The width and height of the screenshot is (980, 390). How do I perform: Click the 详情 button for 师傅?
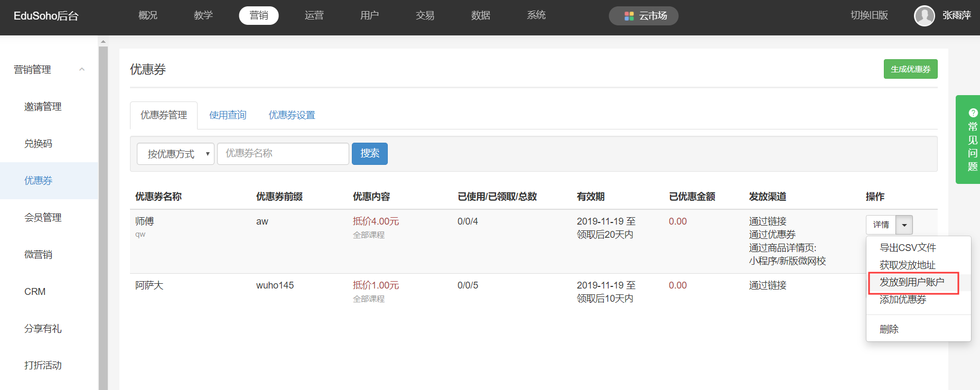(x=881, y=225)
